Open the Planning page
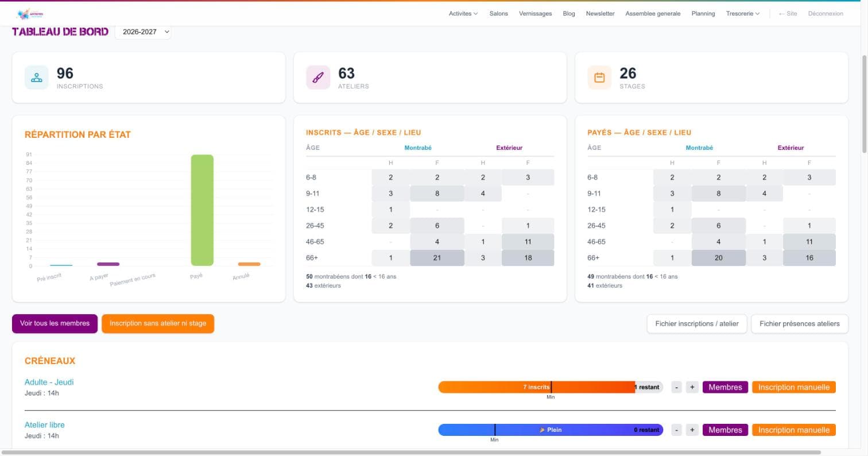Image resolution: width=868 pixels, height=456 pixels. (x=703, y=14)
